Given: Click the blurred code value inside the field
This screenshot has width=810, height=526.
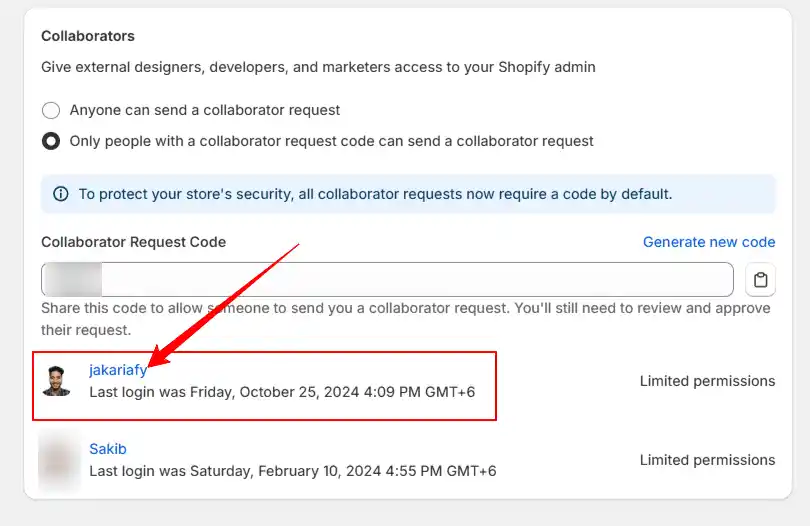Looking at the screenshot, I should (x=73, y=280).
